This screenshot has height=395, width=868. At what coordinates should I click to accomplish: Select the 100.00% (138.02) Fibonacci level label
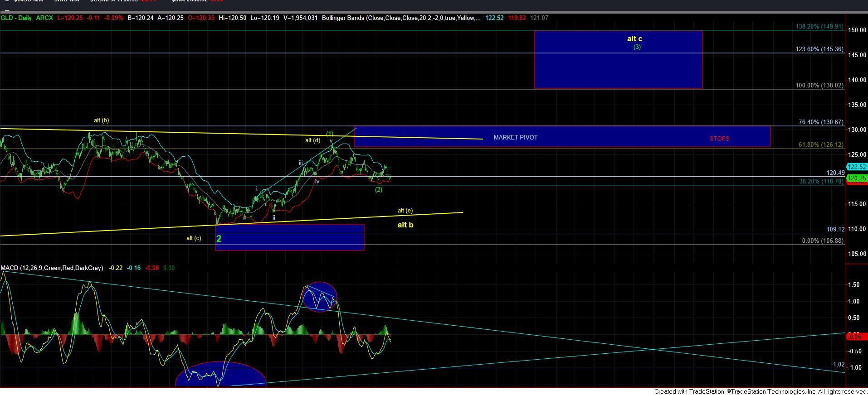(x=819, y=86)
